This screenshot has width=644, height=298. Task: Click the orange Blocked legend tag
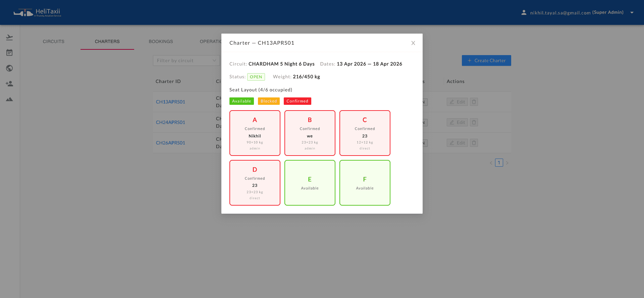tap(269, 101)
